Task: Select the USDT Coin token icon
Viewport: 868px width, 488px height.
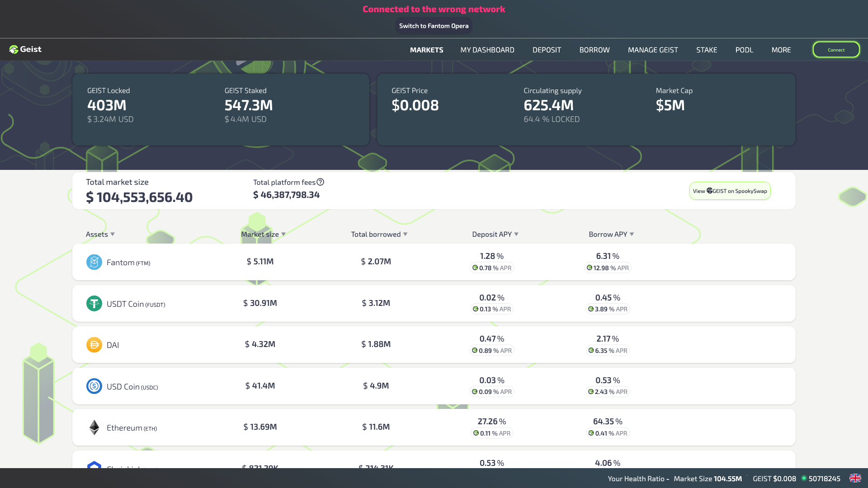Action: coord(94,303)
